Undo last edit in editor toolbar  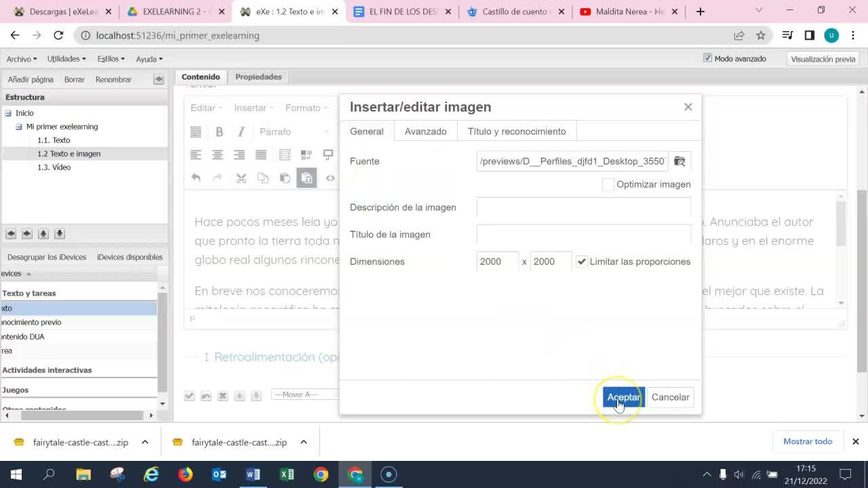[196, 178]
